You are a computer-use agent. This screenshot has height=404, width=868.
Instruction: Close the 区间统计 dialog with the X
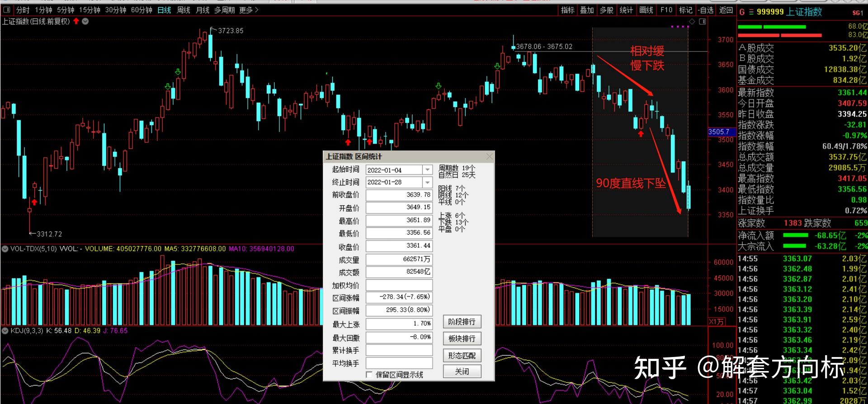pos(489,156)
